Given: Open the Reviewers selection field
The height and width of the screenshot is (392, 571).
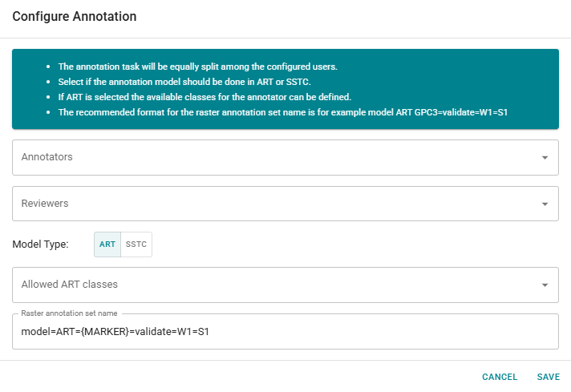Looking at the screenshot, I should [273, 204].
